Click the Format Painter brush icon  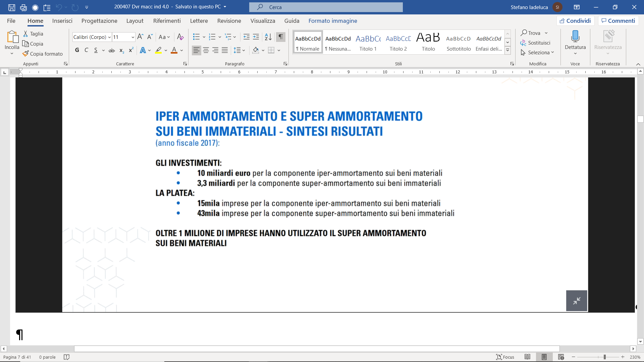coord(25,54)
